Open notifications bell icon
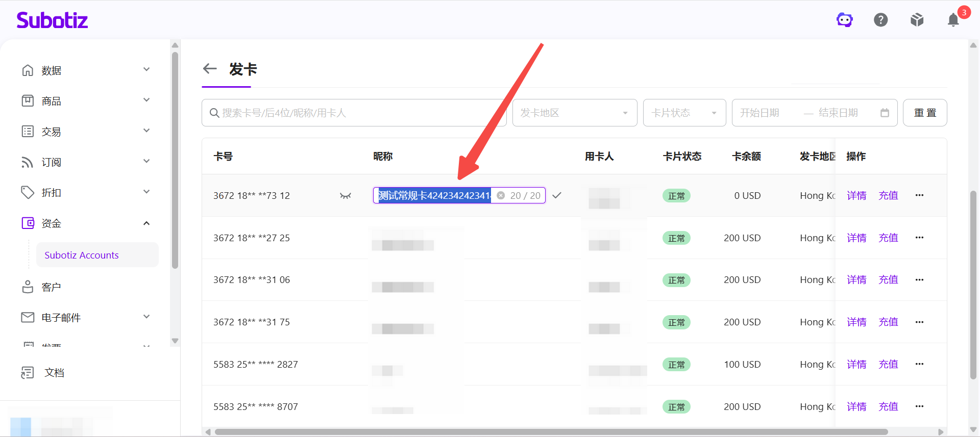This screenshot has width=980, height=437. click(x=953, y=20)
